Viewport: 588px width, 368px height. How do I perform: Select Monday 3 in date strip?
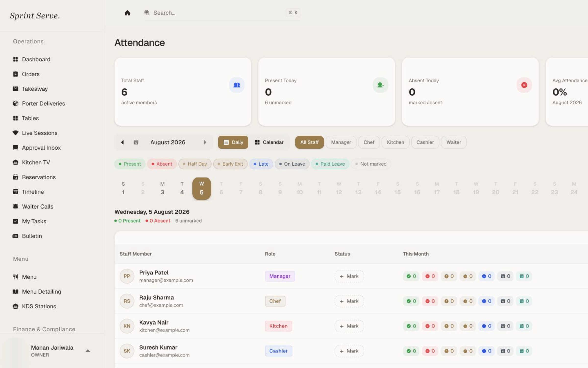[162, 188]
